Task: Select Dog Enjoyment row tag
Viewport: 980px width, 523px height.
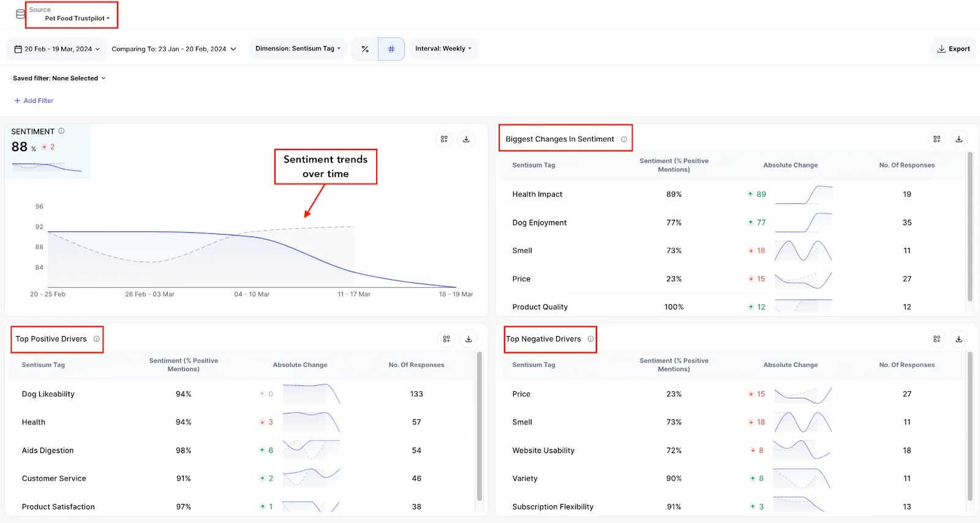Action: tap(539, 222)
